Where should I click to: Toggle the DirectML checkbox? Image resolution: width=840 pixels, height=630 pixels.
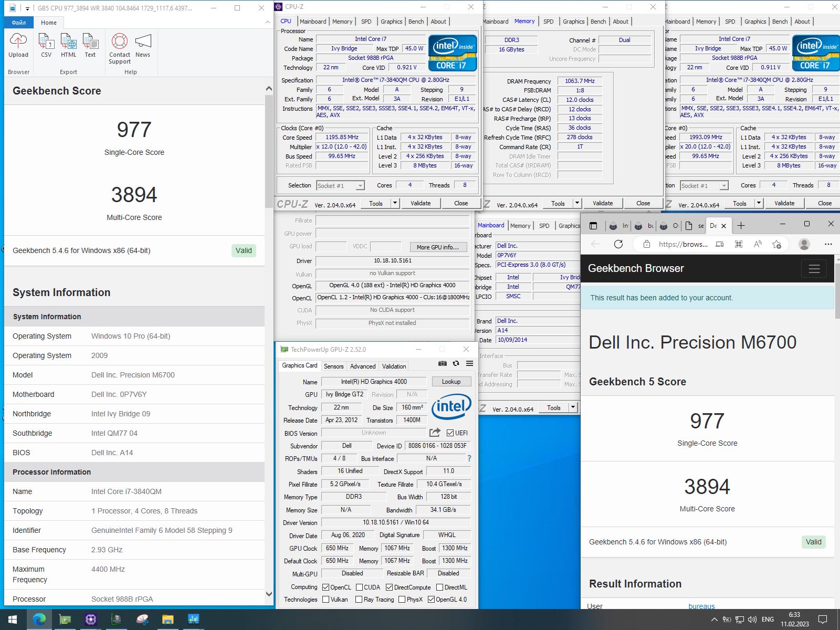(439, 587)
